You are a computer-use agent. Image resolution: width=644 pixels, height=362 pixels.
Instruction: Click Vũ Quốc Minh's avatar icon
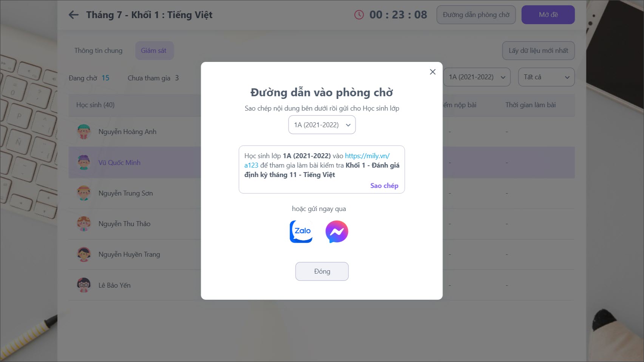pyautogui.click(x=83, y=163)
